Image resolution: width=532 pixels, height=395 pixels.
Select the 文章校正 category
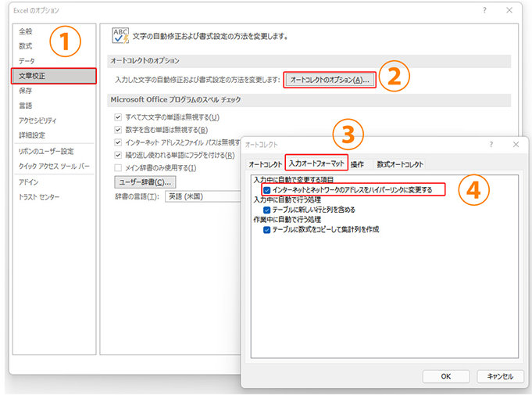pos(54,76)
